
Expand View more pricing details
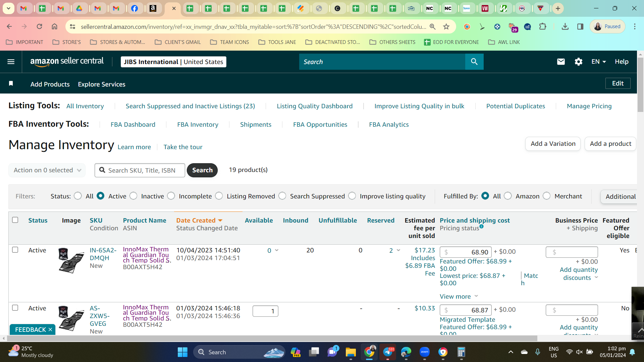point(459,296)
